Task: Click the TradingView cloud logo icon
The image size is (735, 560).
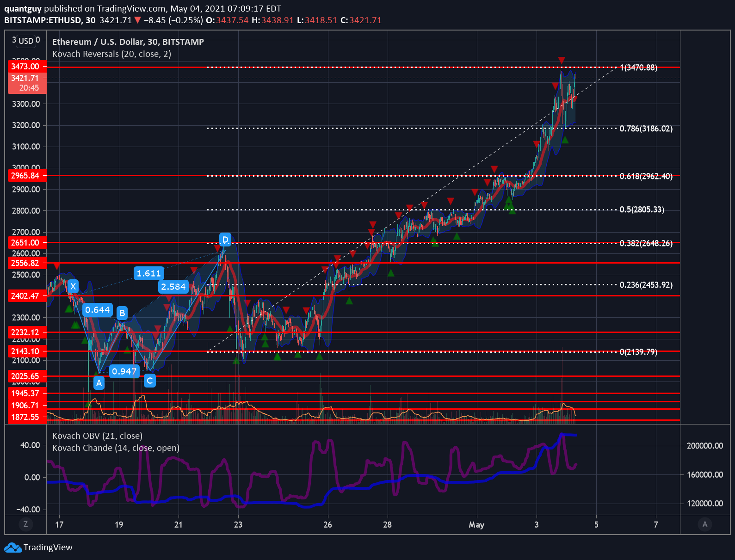Action: click(x=13, y=548)
